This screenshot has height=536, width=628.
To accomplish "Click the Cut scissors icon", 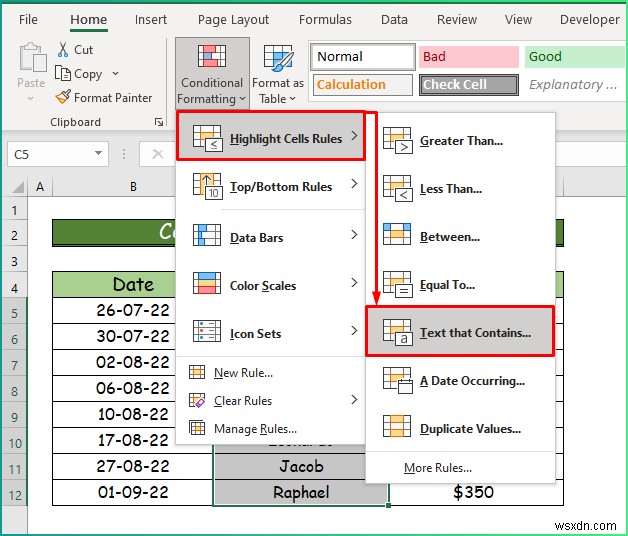I will [x=63, y=49].
